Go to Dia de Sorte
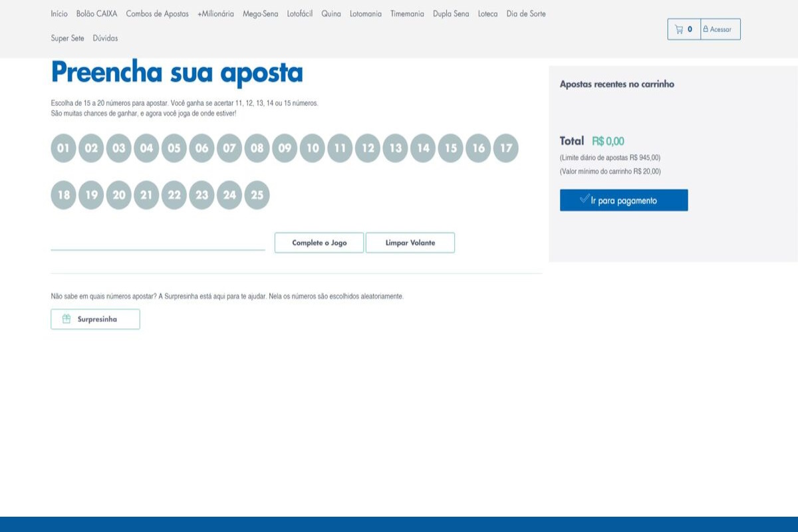 (x=526, y=14)
